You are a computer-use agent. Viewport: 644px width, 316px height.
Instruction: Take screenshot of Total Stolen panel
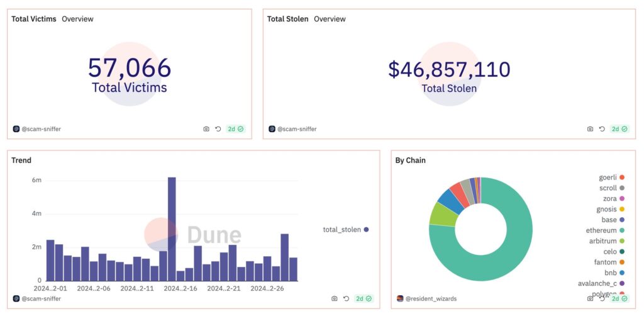pos(590,129)
